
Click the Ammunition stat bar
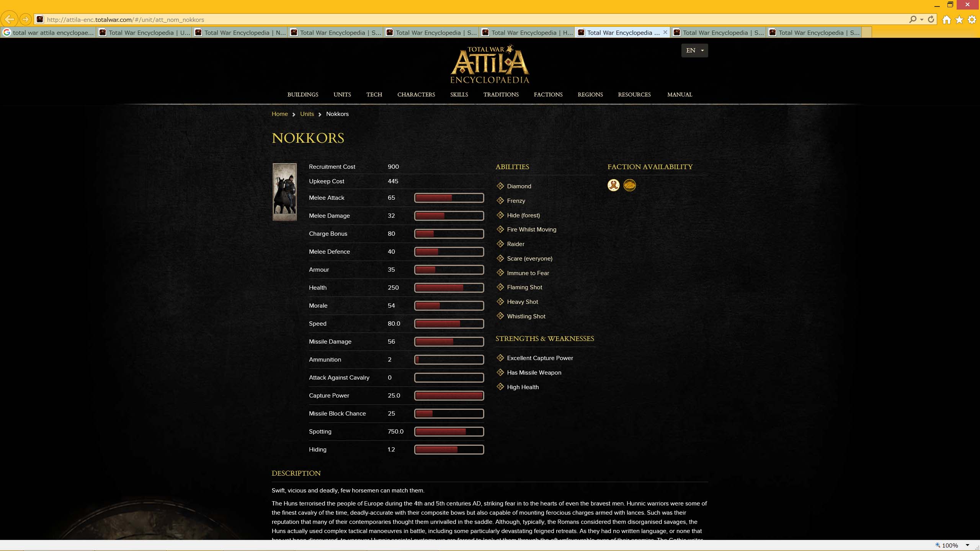tap(449, 360)
